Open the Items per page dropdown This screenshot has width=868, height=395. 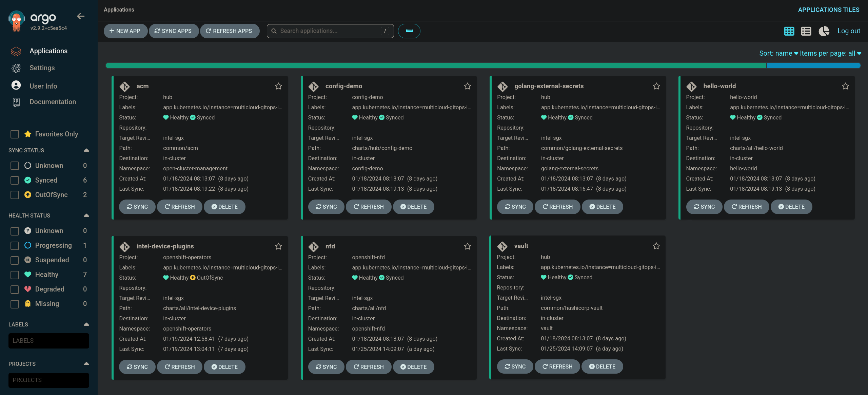pyautogui.click(x=830, y=54)
